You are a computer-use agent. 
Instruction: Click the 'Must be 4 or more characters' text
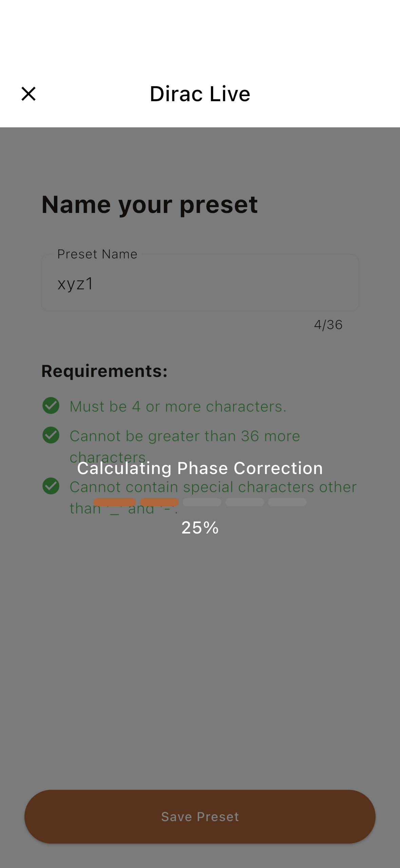(178, 406)
